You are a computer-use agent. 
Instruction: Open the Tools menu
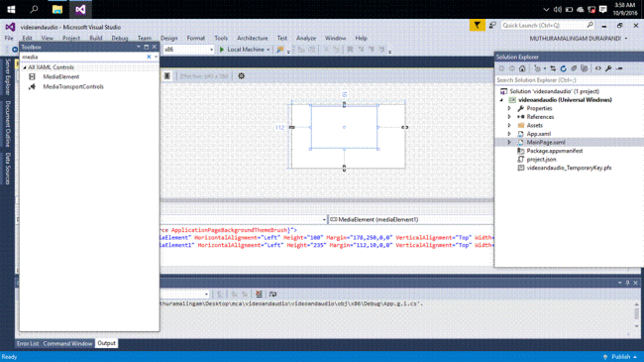221,38
